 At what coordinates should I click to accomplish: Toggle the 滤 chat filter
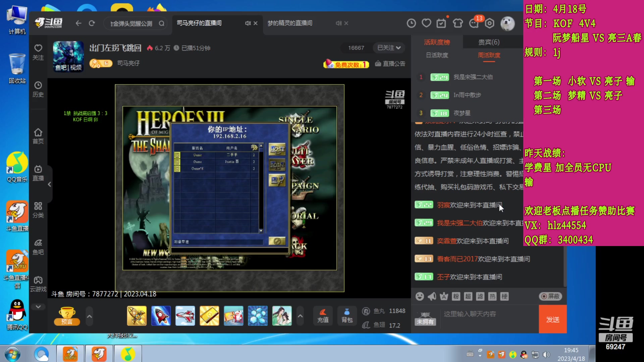(480, 296)
